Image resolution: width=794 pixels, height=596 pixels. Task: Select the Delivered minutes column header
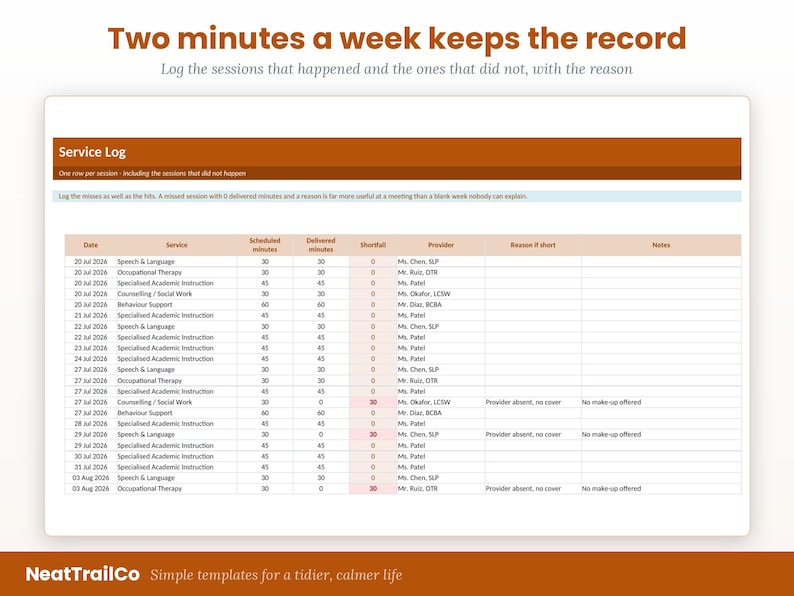pos(321,245)
